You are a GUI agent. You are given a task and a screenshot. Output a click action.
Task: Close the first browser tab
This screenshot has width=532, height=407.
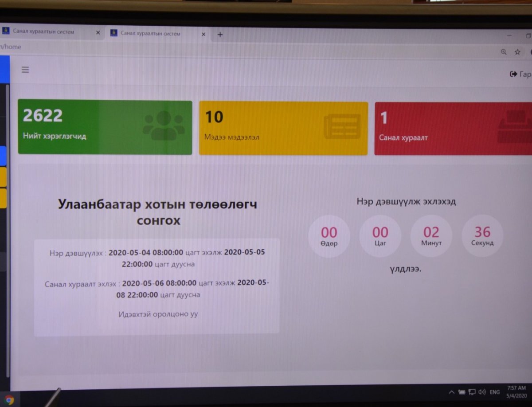coord(98,33)
